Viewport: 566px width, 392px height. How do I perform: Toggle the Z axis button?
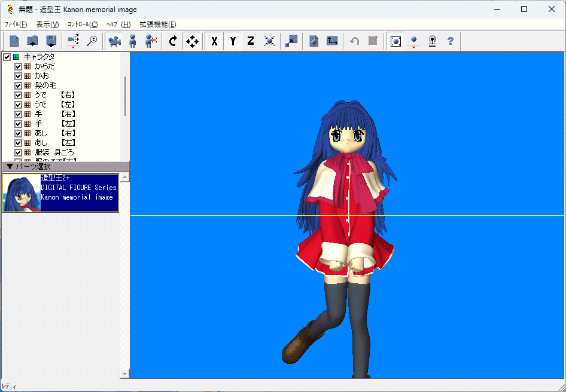[251, 41]
